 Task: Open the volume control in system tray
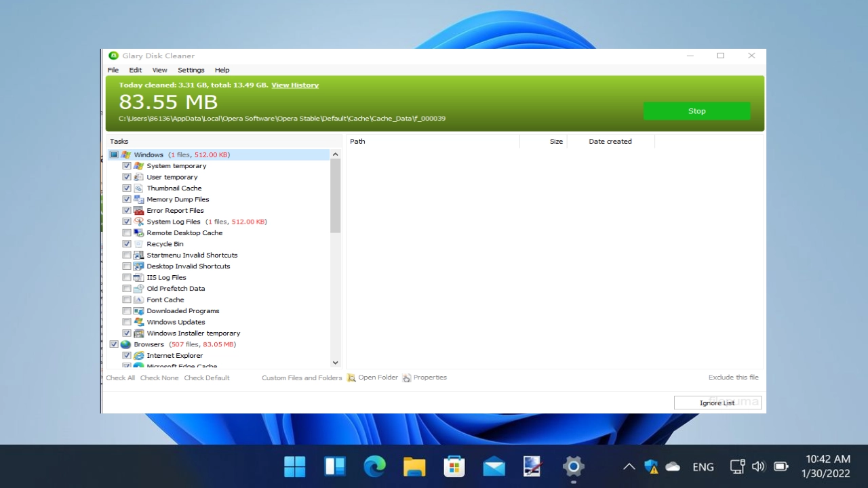pos(758,466)
